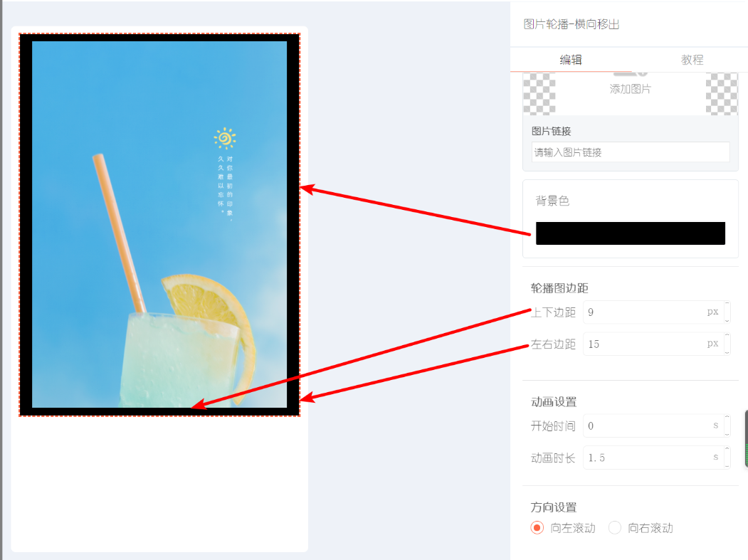Increase the 左右边距 value with up arrow
Image resolution: width=748 pixels, height=560 pixels.
pyautogui.click(x=727, y=338)
